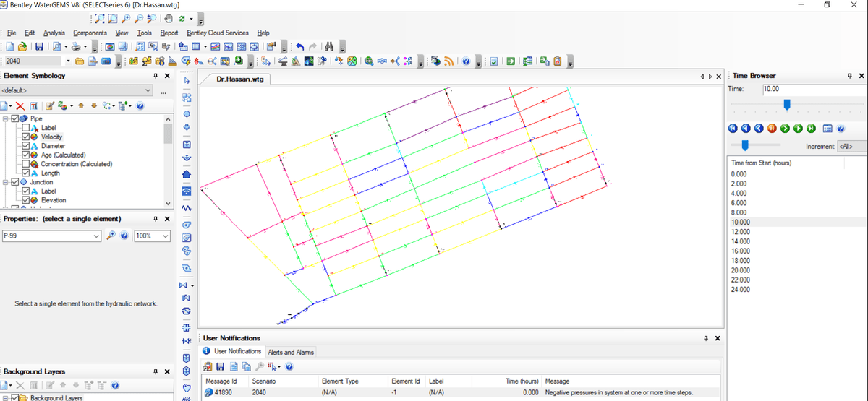Open the Analysis menu
This screenshot has width=868, height=401.
54,33
